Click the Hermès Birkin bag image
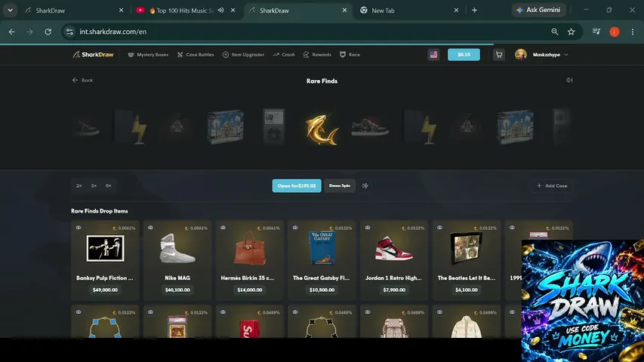 pos(249,248)
